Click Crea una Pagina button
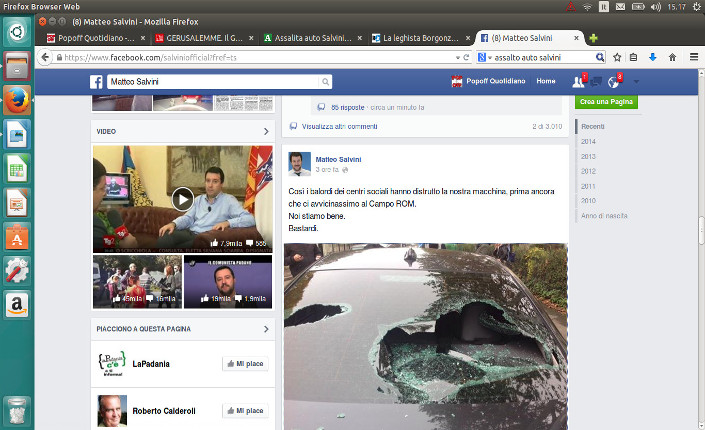 [x=606, y=102]
